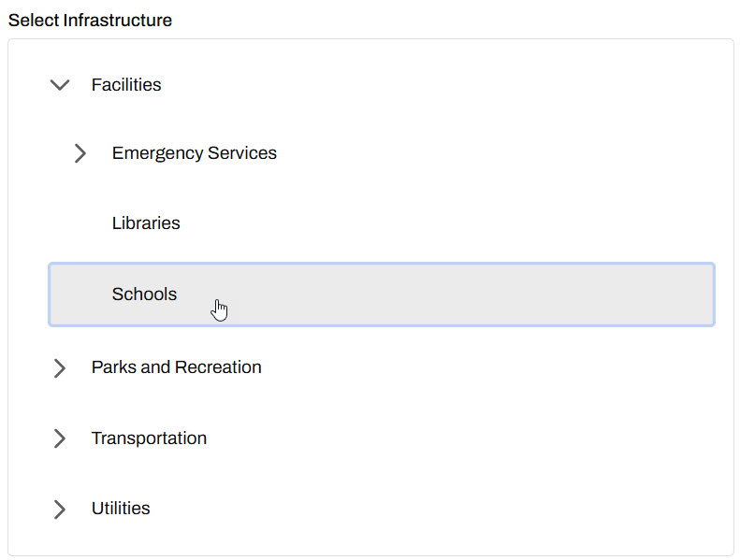Click the Parks and Recreation text

click(x=176, y=367)
